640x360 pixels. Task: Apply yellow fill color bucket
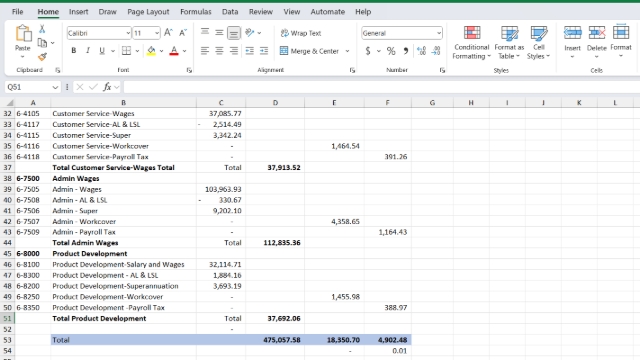tap(151, 51)
